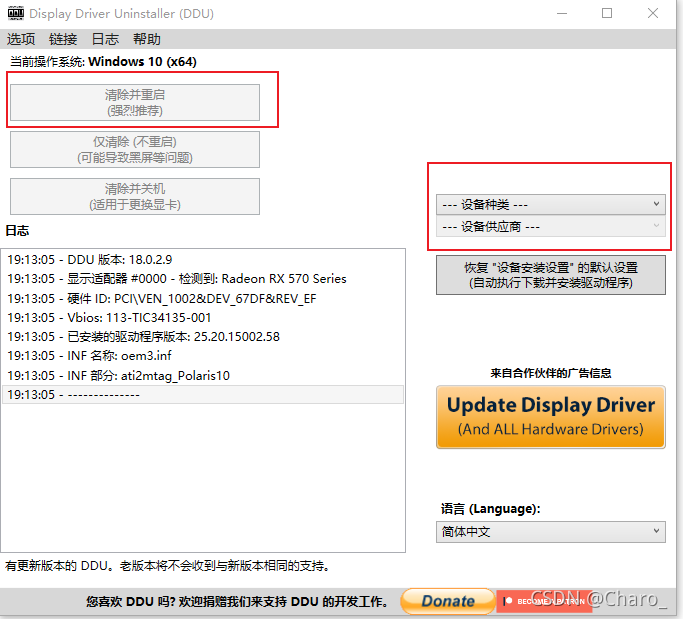Select the dashed separator log line
683x619 pixels.
click(203, 395)
